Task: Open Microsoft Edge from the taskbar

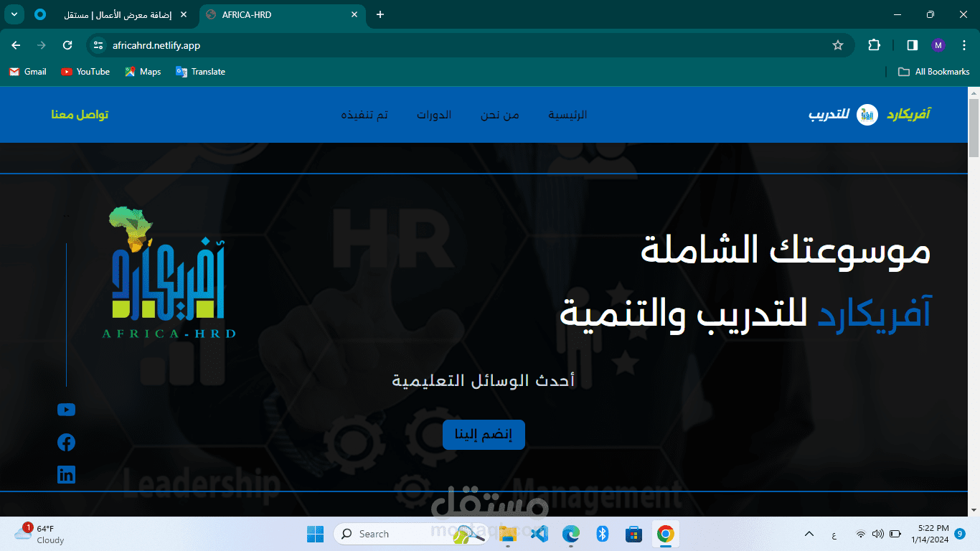Action: click(x=571, y=534)
